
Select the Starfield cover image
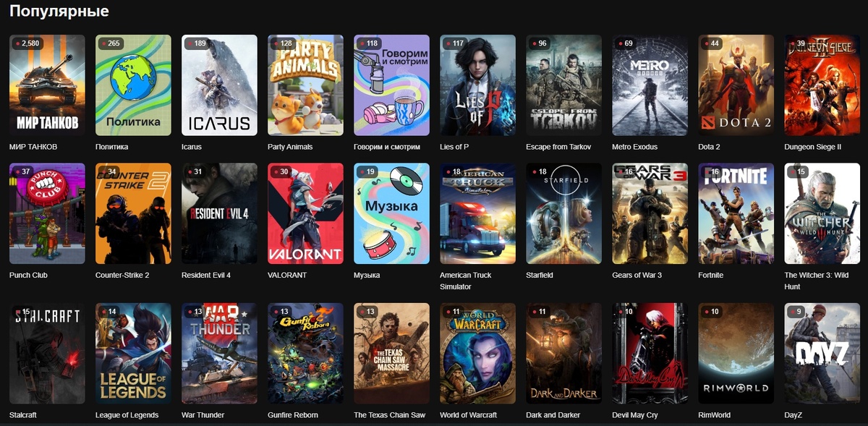(563, 213)
